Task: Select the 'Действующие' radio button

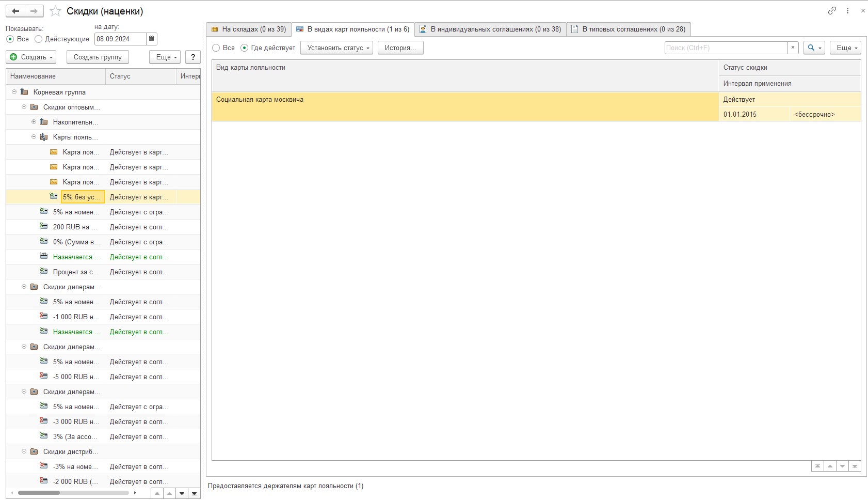Action: 39,39
